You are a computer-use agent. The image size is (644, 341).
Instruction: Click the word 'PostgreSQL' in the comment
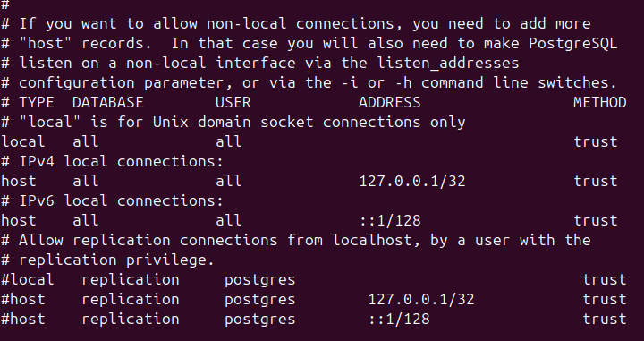click(573, 44)
